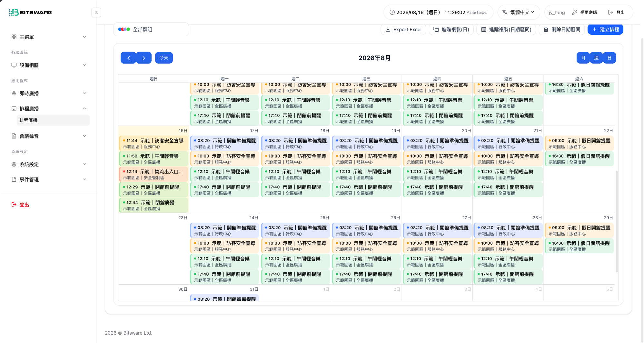Click the event management file icon
Image resolution: width=644 pixels, height=343 pixels.
14,179
